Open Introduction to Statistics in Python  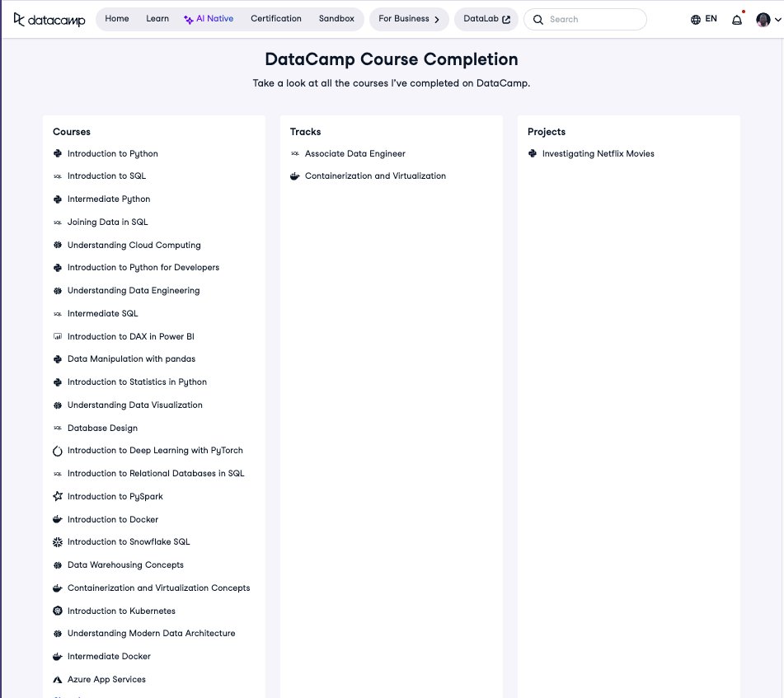(x=137, y=382)
